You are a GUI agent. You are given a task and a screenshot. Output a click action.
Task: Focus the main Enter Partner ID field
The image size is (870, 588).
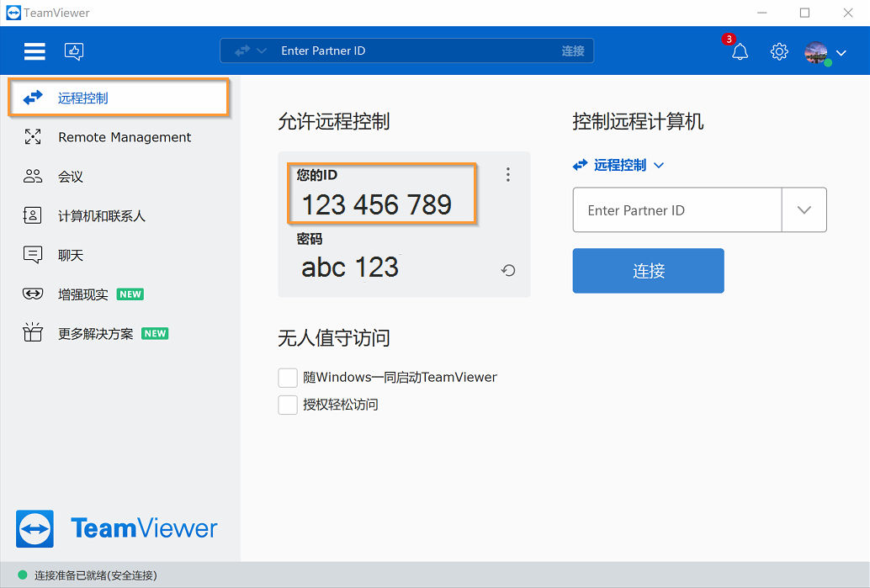(677, 209)
